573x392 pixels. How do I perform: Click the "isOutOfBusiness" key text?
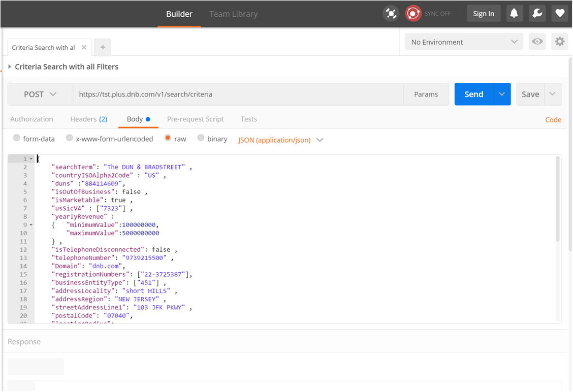click(x=83, y=192)
